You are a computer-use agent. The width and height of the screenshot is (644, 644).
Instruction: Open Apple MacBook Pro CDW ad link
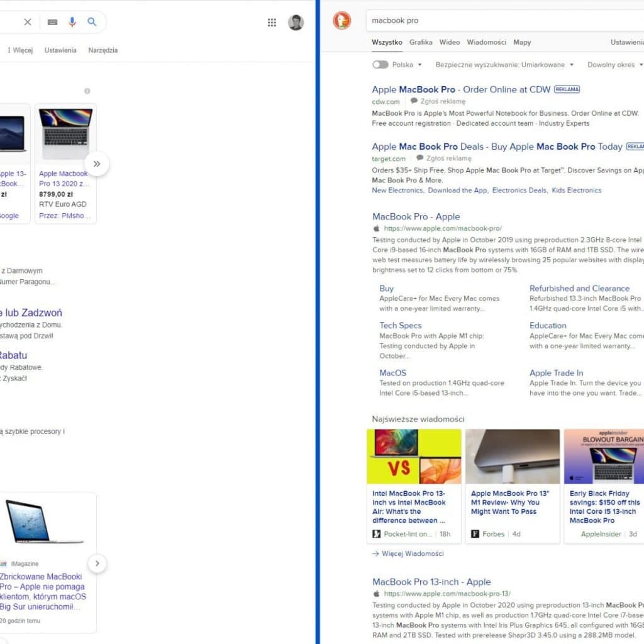tap(461, 89)
